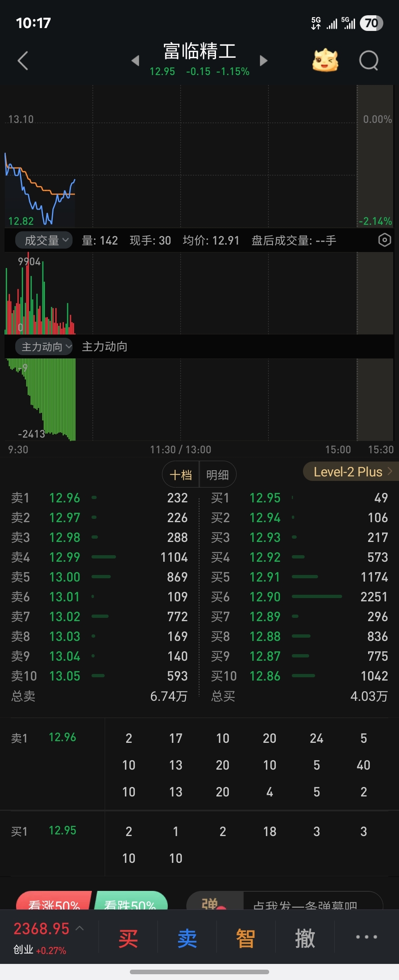Screen dimensions: 399x980
Task: Select the 买5 price 12.91 row
Action: click(x=299, y=577)
